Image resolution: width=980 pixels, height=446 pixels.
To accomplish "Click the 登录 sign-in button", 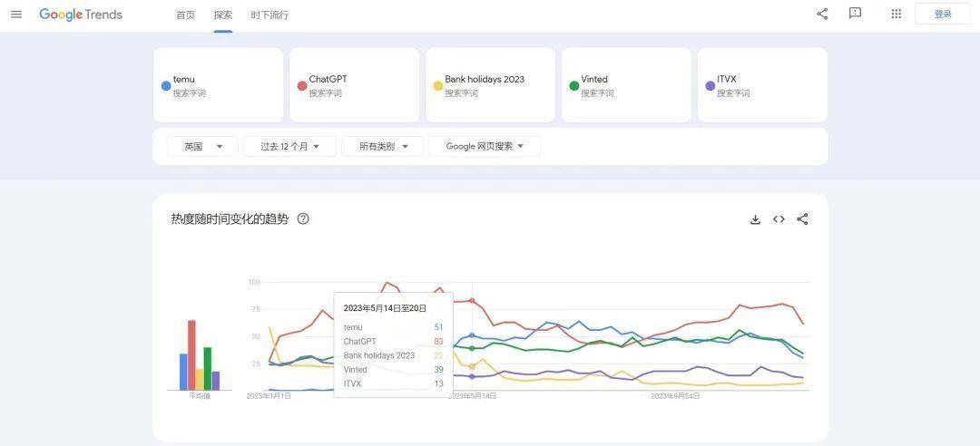I will pos(943,14).
